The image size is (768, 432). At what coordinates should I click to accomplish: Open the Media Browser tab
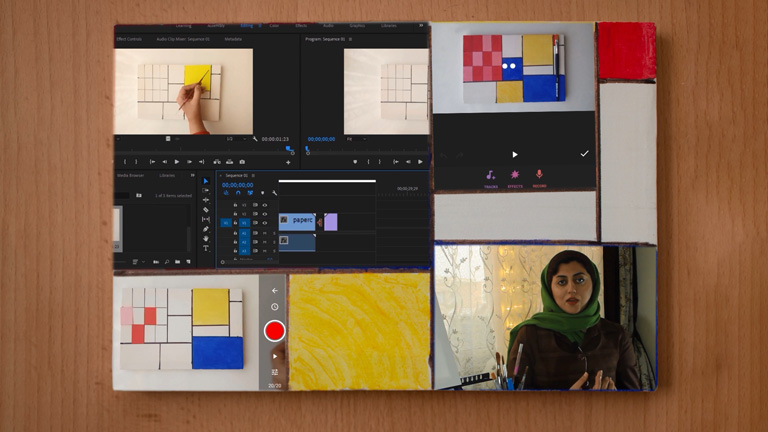point(130,175)
